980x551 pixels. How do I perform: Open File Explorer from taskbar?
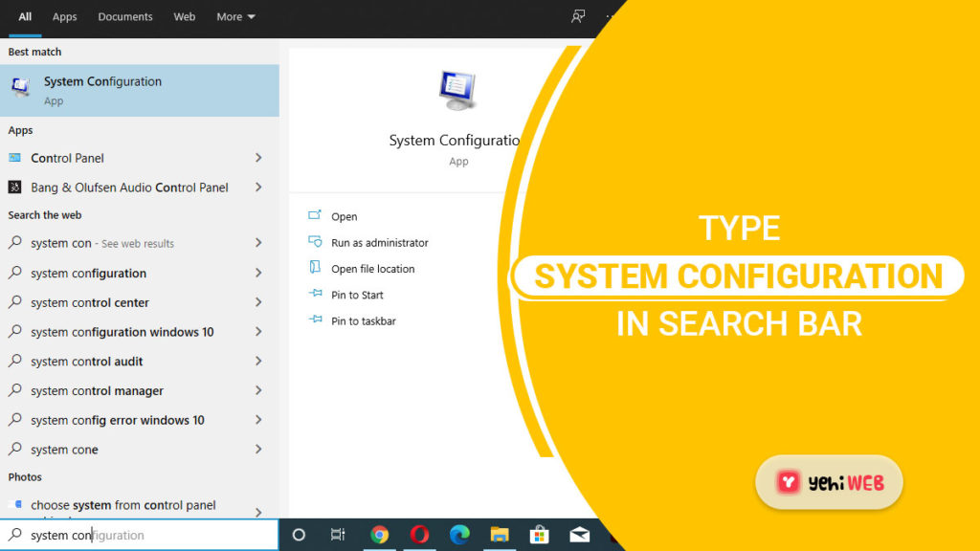(x=499, y=535)
